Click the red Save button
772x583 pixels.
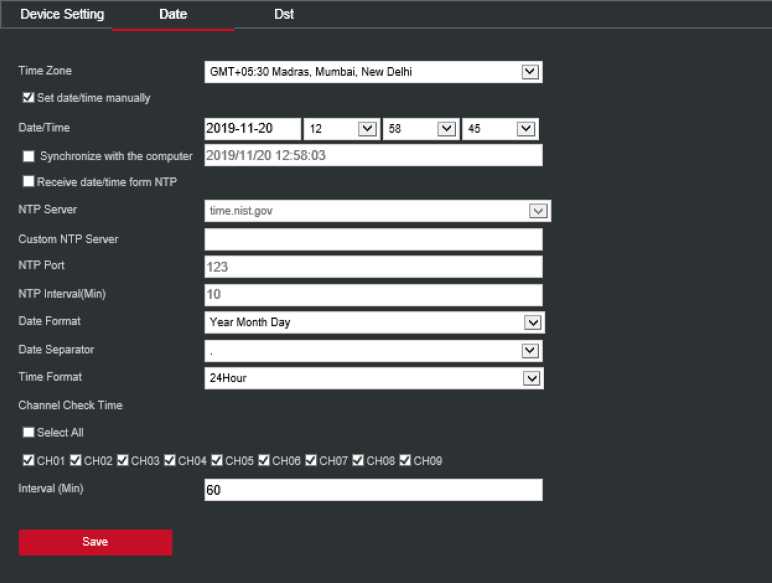(x=95, y=542)
